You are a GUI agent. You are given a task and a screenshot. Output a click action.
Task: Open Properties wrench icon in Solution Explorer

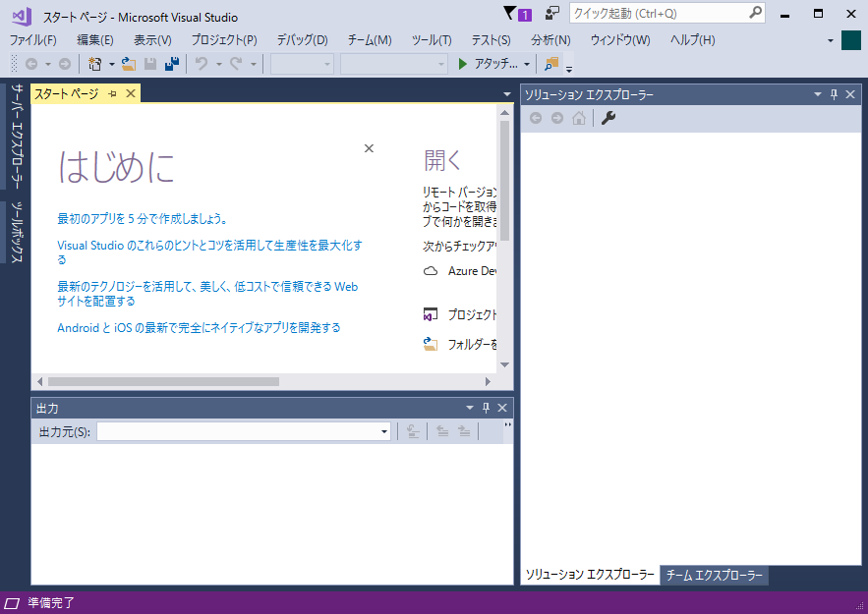click(608, 118)
